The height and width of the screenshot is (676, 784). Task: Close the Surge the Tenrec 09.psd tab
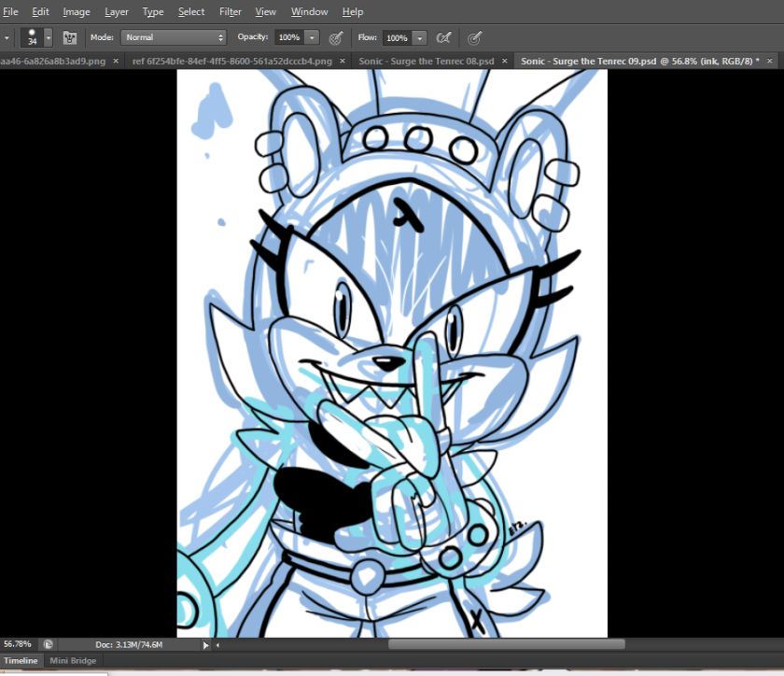click(770, 61)
